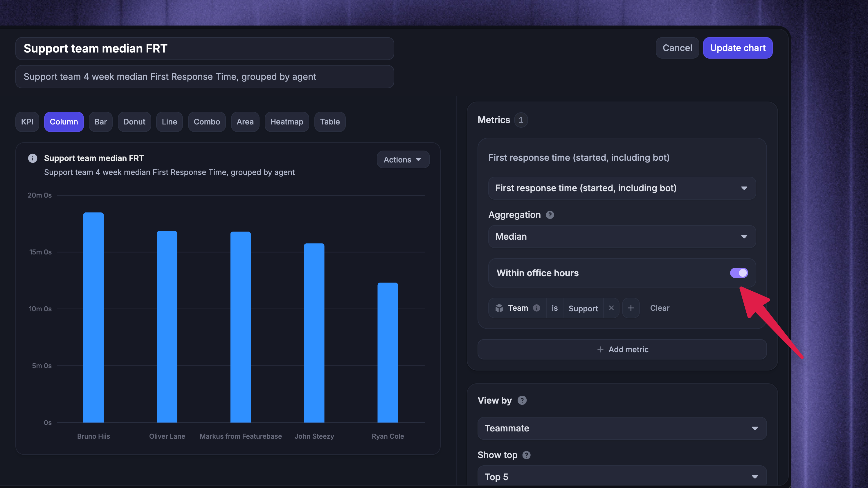868x488 pixels.
Task: Click the 'John Steezy' axis label
Action: [314, 436]
